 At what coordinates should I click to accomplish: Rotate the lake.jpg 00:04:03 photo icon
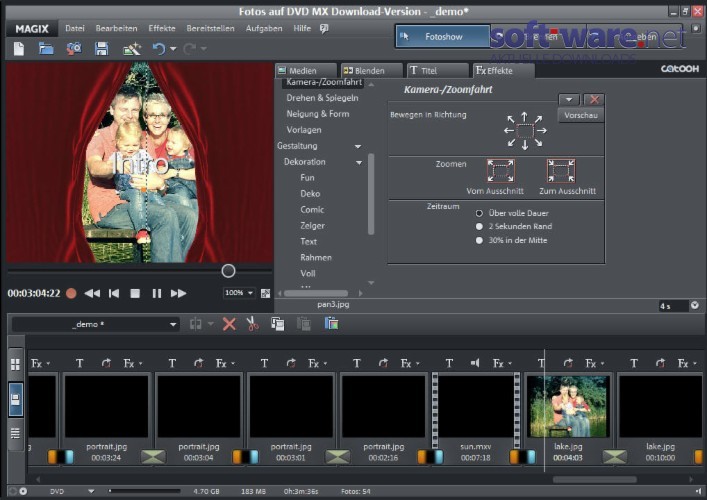pos(568,363)
